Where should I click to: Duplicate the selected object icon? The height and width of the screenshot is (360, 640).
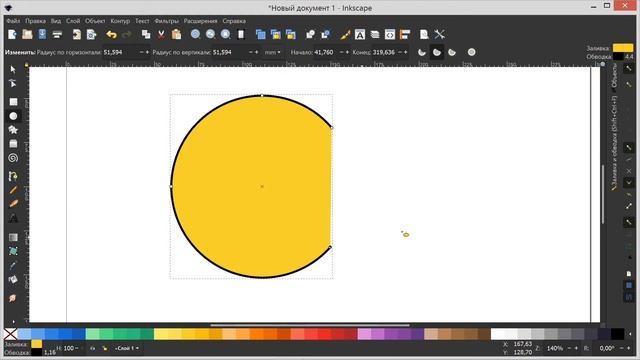coord(260,35)
